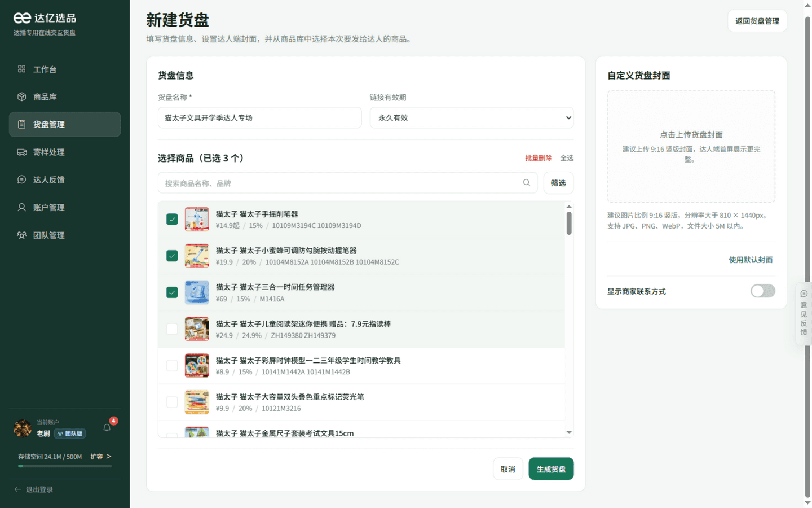The image size is (812, 508).
Task: Click the 达人反馈 chat bubble icon
Action: point(21,179)
